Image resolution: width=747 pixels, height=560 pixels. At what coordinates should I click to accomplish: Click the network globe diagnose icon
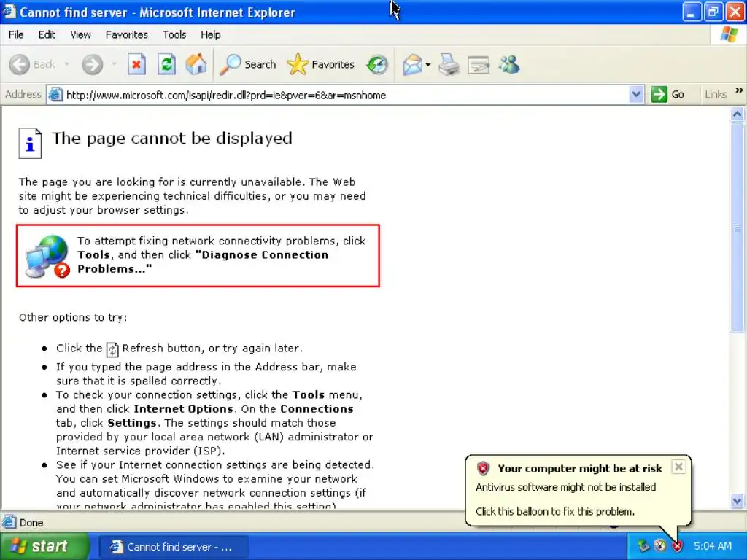coord(47,256)
